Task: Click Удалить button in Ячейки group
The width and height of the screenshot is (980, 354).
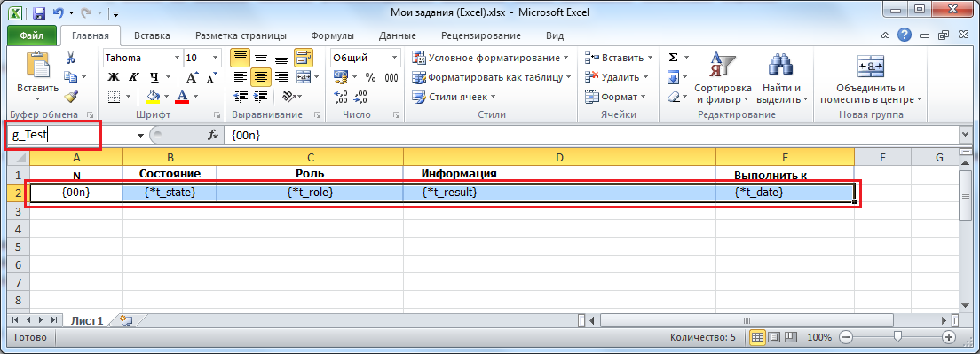Action: (x=617, y=77)
